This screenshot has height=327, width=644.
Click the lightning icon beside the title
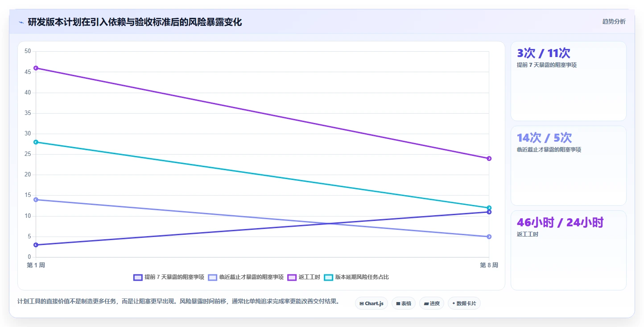click(x=21, y=22)
